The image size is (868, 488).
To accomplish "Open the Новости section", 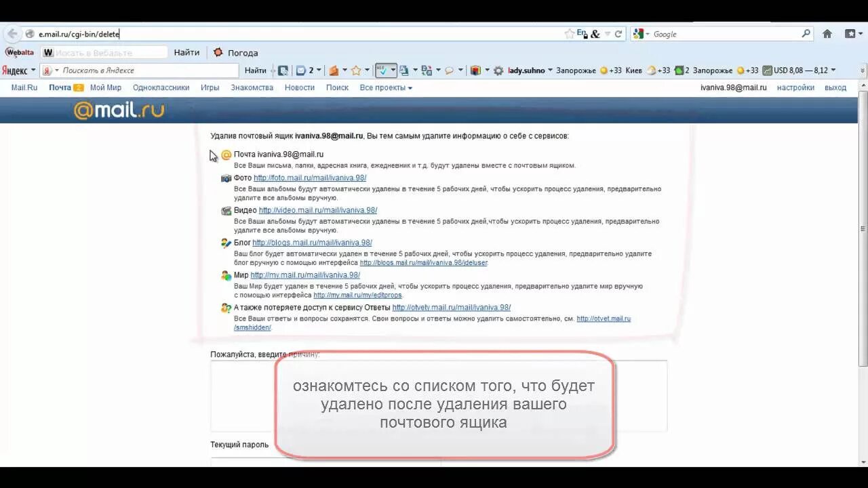I will (299, 87).
